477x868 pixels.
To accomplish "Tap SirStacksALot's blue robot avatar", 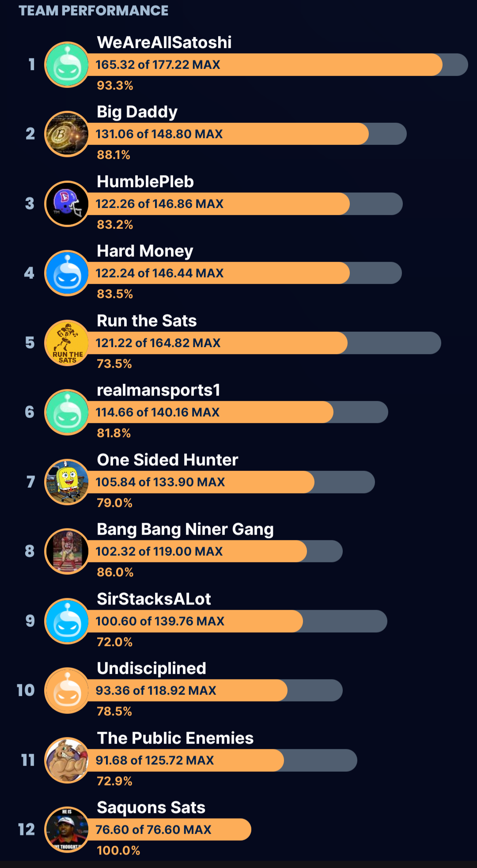I will [x=67, y=621].
